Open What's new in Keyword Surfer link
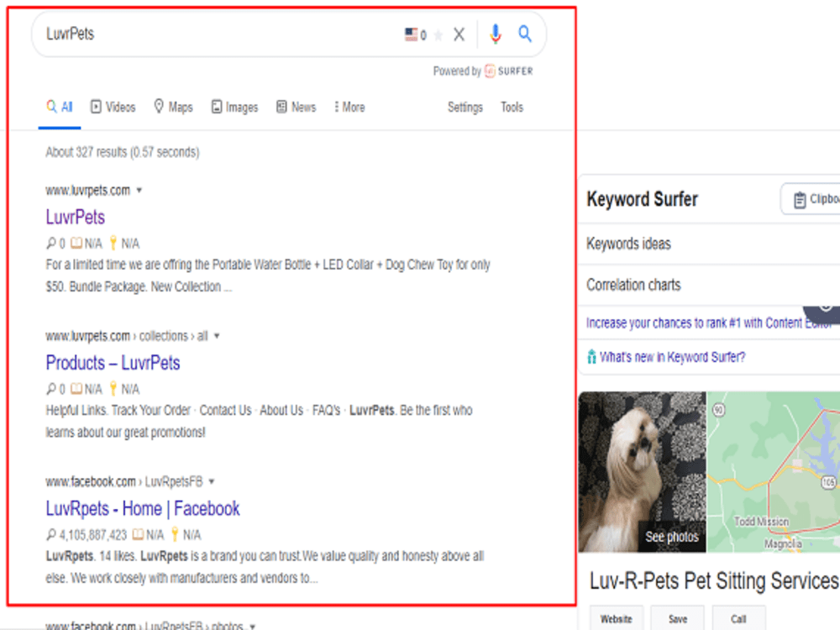The height and width of the screenshot is (630, 840). click(672, 357)
